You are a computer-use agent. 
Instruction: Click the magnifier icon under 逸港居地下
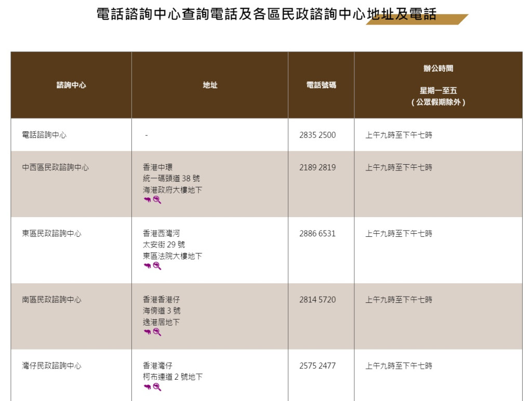pos(157,332)
